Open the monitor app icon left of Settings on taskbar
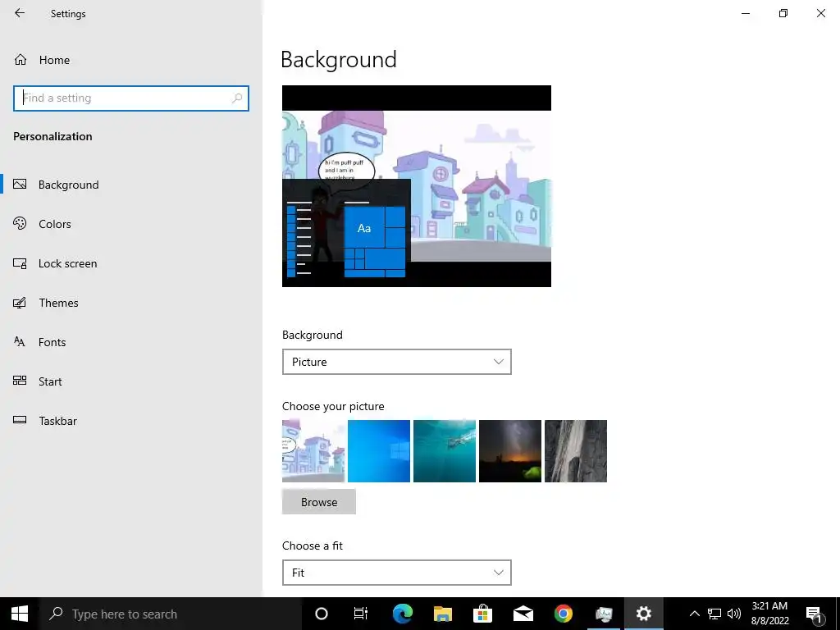Screen dimensions: 840x630 point(604,614)
